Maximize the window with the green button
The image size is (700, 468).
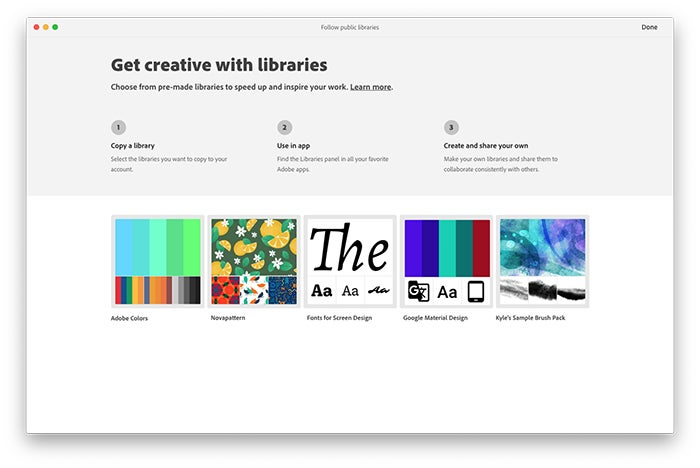point(55,27)
